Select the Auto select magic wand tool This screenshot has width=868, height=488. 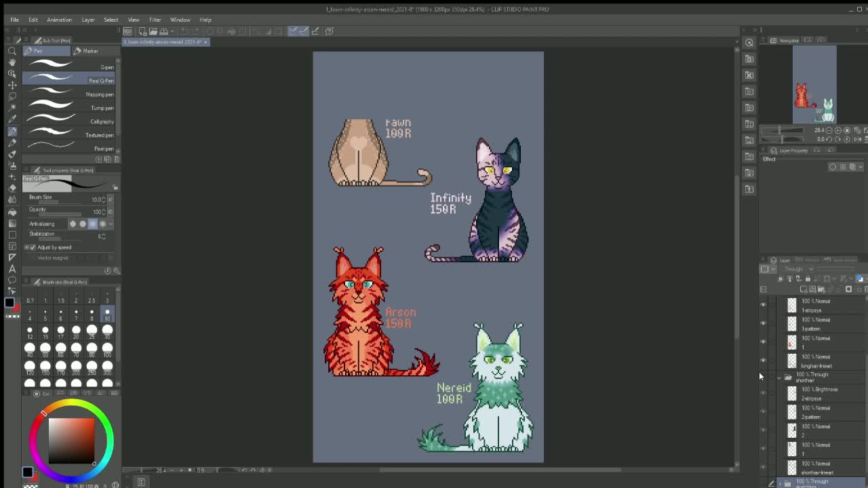[x=12, y=108]
